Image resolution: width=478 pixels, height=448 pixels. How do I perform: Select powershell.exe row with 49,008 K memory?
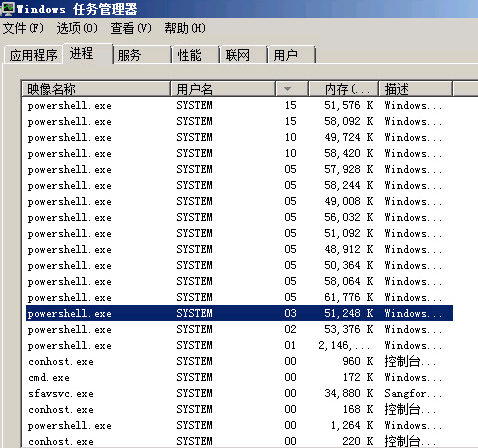tap(239, 201)
